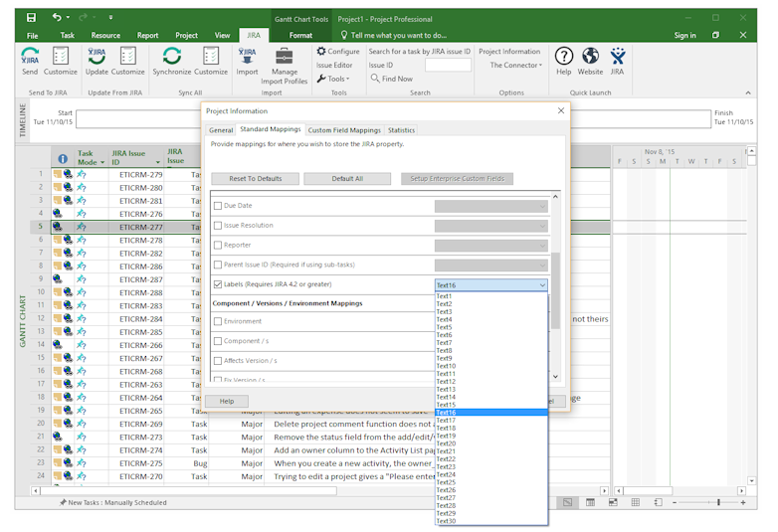Click the Resource Sheet view status icon

636,502
